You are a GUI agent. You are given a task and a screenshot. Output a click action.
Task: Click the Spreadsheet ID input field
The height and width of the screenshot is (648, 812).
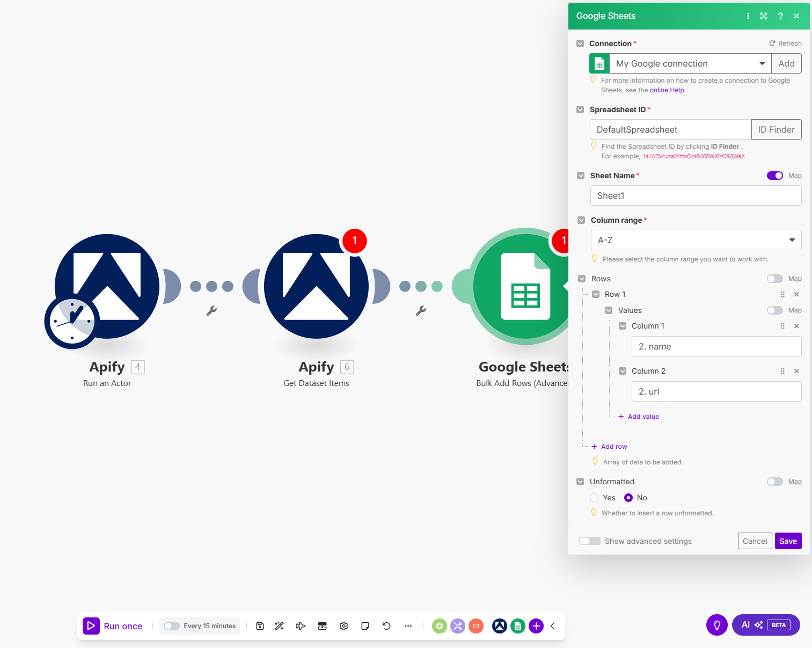(670, 129)
